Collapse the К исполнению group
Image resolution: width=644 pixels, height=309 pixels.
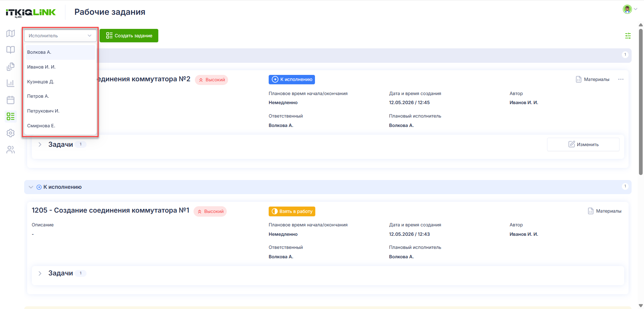[x=31, y=187]
